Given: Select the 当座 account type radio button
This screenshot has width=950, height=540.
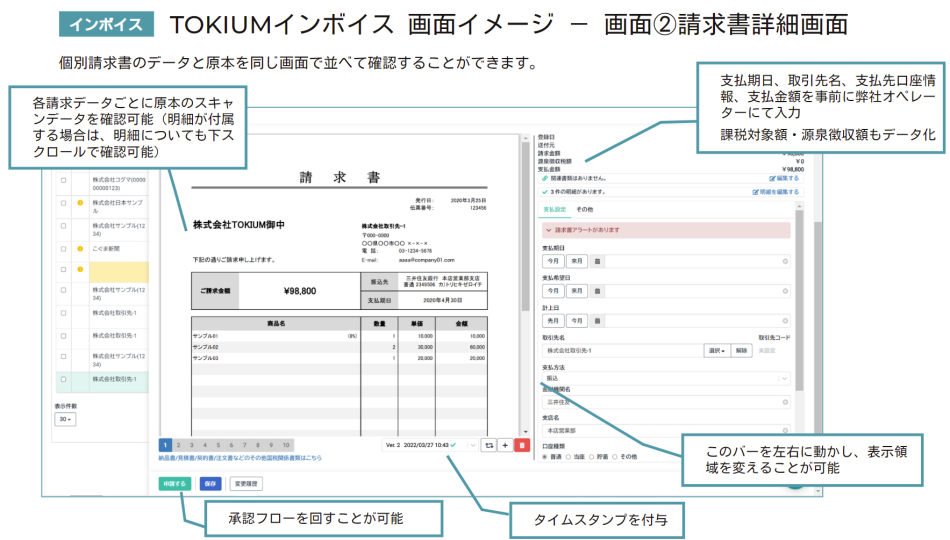Looking at the screenshot, I should click(568, 457).
